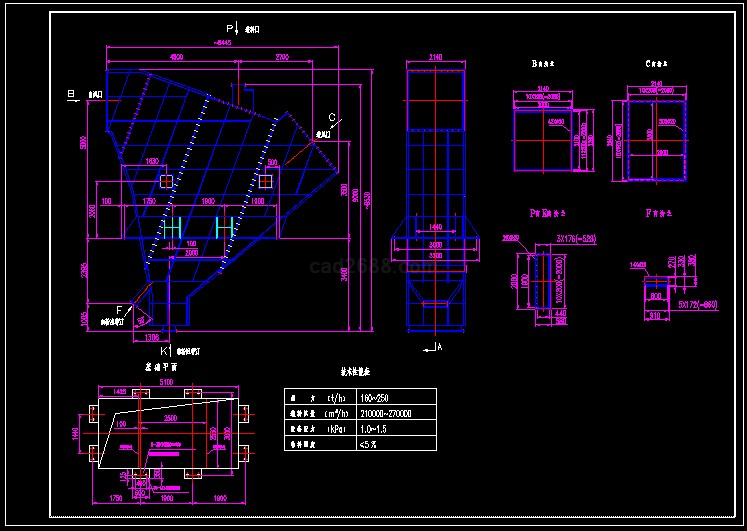This screenshot has height=531, width=747.
Task: Click the 1440 dimension in side view
Action: click(x=436, y=229)
